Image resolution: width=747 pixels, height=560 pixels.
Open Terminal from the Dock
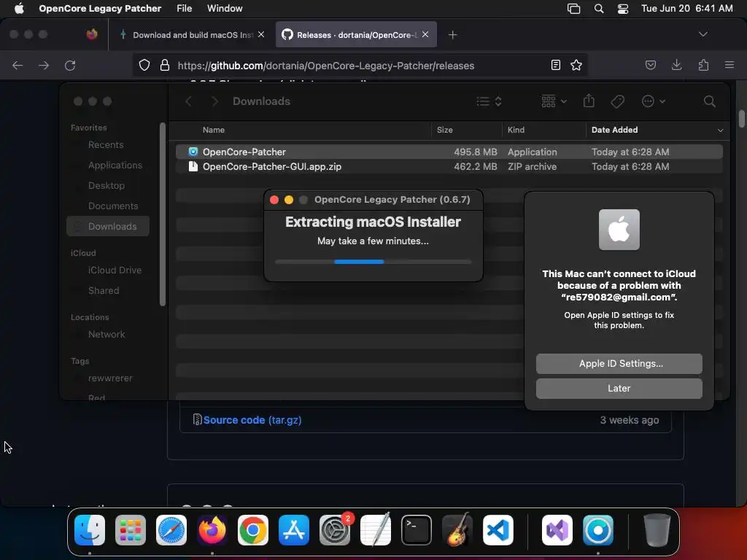tap(417, 529)
